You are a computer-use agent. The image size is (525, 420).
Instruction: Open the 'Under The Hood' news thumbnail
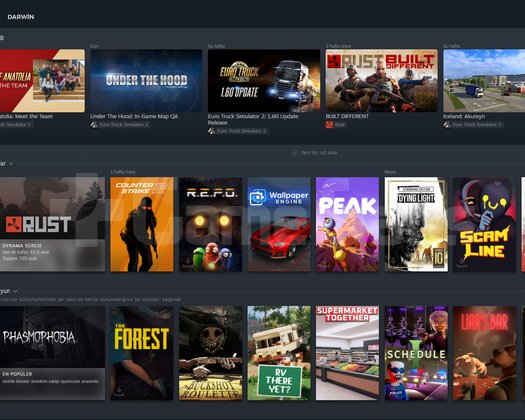pyautogui.click(x=146, y=81)
